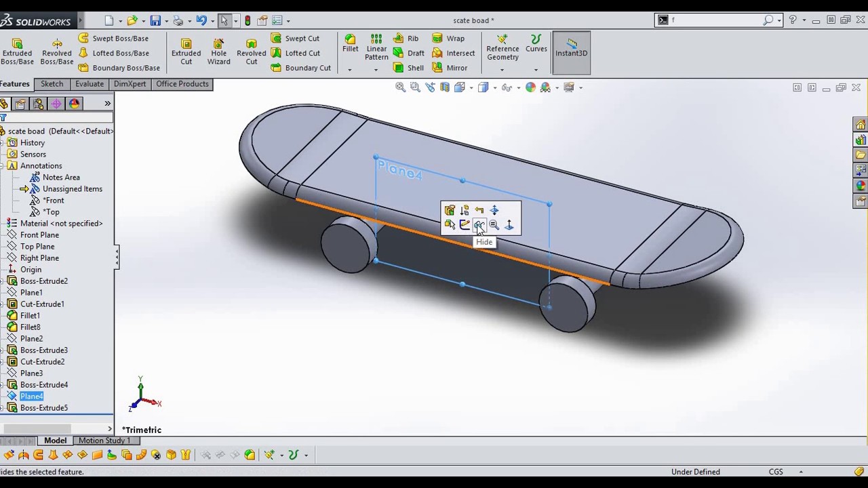Click the Curves tool
The width and height of the screenshot is (868, 488).
536,43
